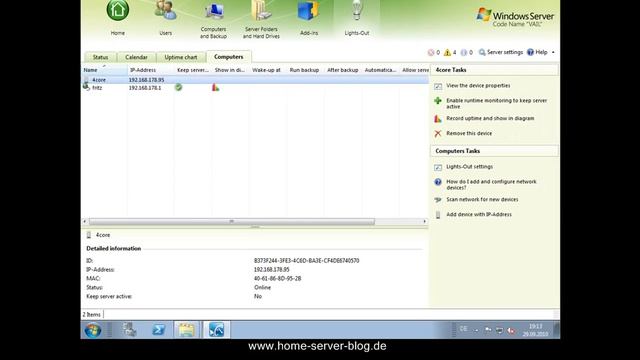Open Windows Explorer from taskbar

tap(187, 330)
